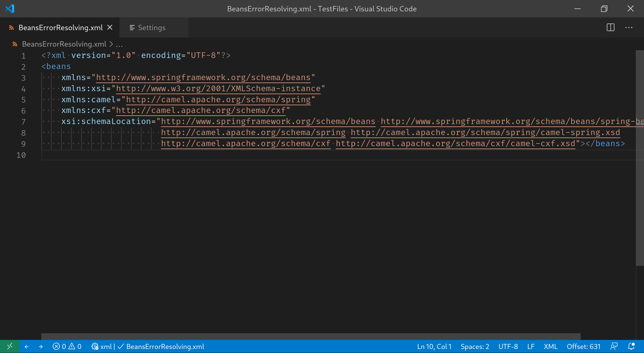Image resolution: width=644 pixels, height=353 pixels.
Task: Open Go to Line via Ln 10, Col 1
Action: (434, 347)
